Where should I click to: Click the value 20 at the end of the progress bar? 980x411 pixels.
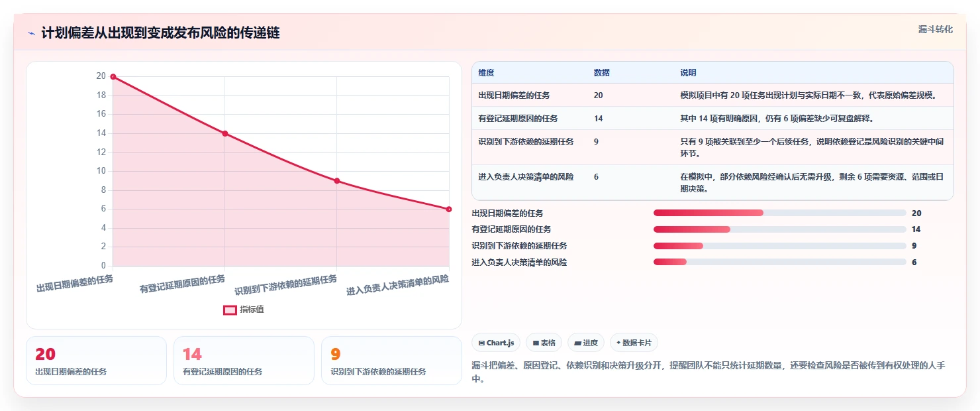pos(916,213)
